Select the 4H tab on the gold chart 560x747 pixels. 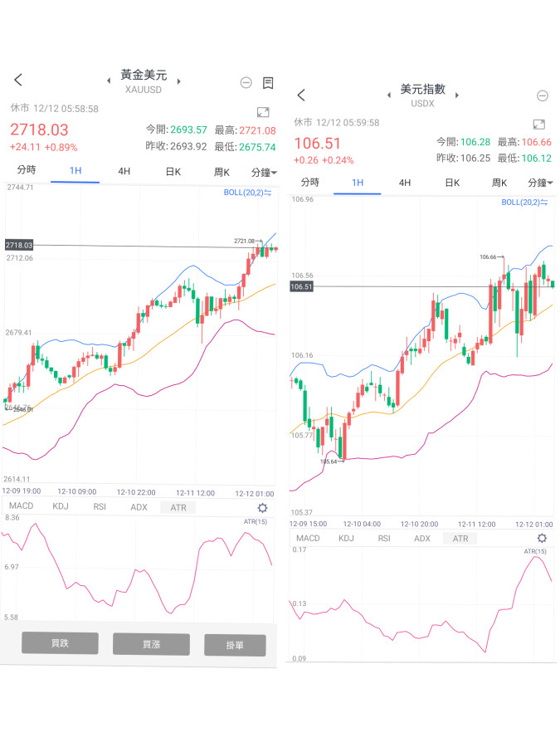pos(124,172)
